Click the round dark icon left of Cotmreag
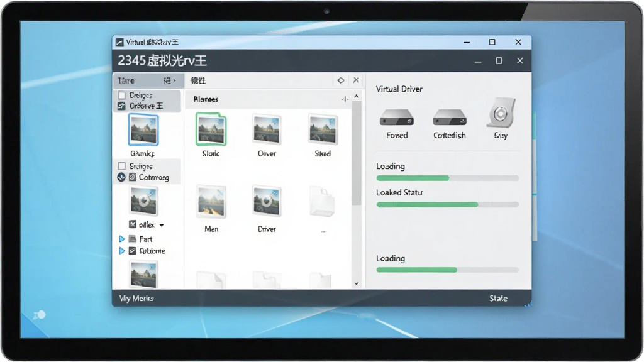The image size is (644, 362). point(121,177)
